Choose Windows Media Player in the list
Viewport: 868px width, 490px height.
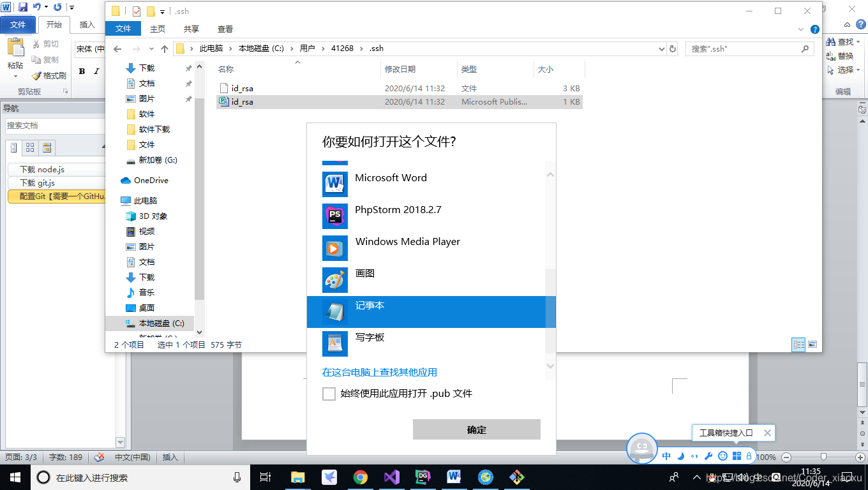pyautogui.click(x=431, y=248)
